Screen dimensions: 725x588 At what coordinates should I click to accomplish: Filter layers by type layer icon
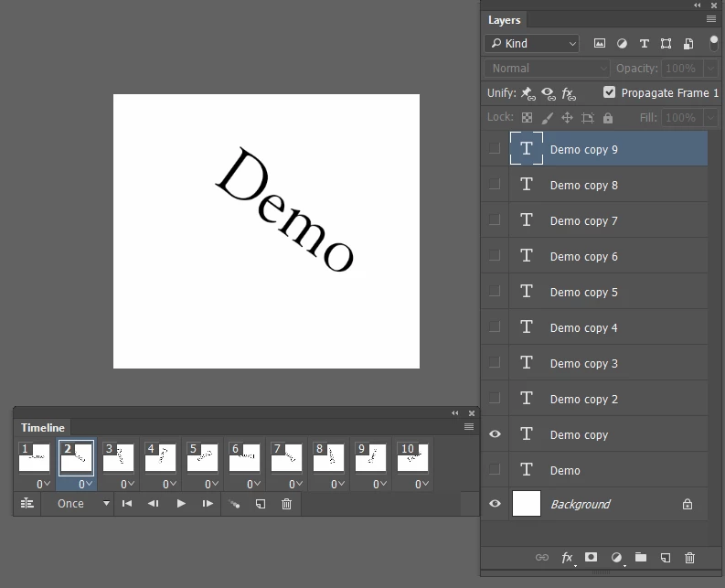pos(644,44)
